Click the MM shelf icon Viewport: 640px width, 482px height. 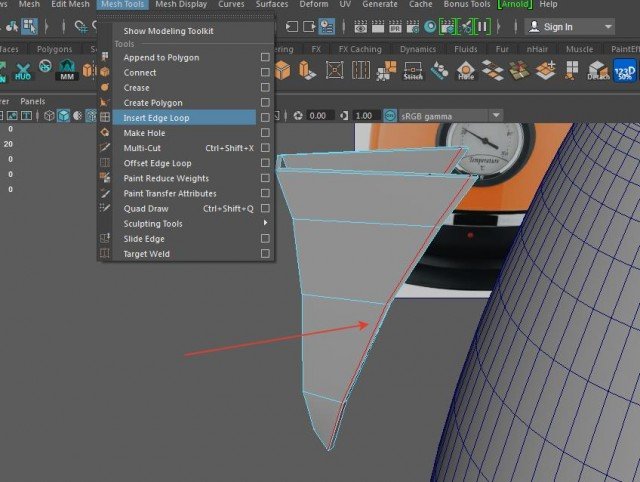tap(67, 70)
